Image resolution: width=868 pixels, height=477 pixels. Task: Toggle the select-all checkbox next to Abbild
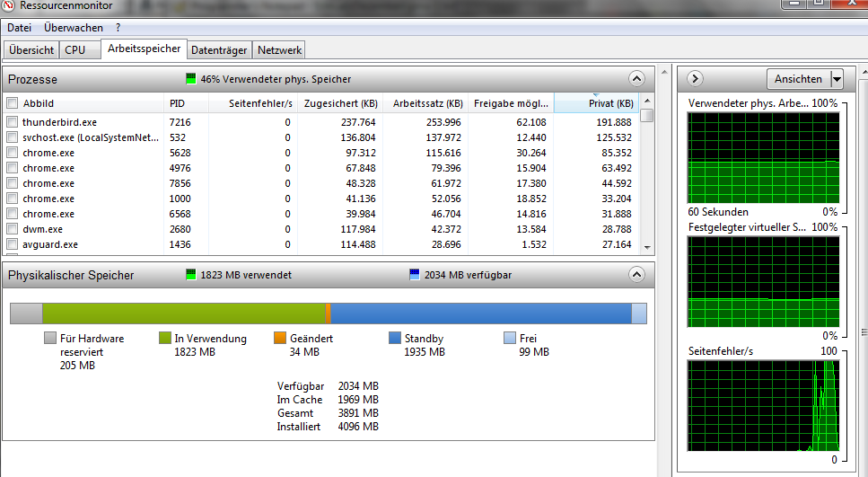click(x=12, y=102)
